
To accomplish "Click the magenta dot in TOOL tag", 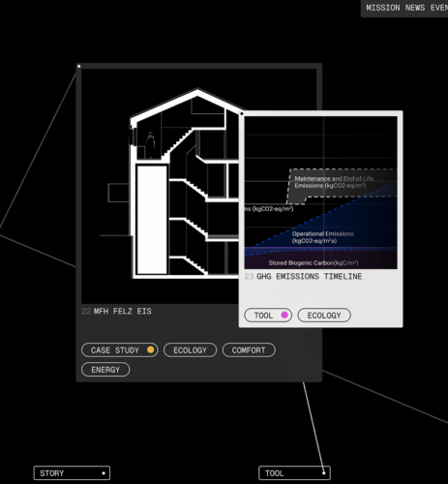I will pos(284,315).
